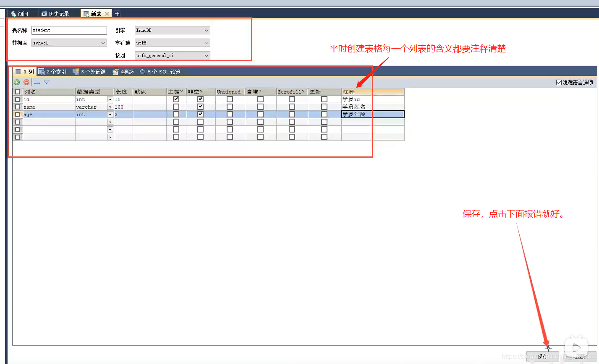
Task: Open the 1 列 sub-tab
Action: pos(25,72)
